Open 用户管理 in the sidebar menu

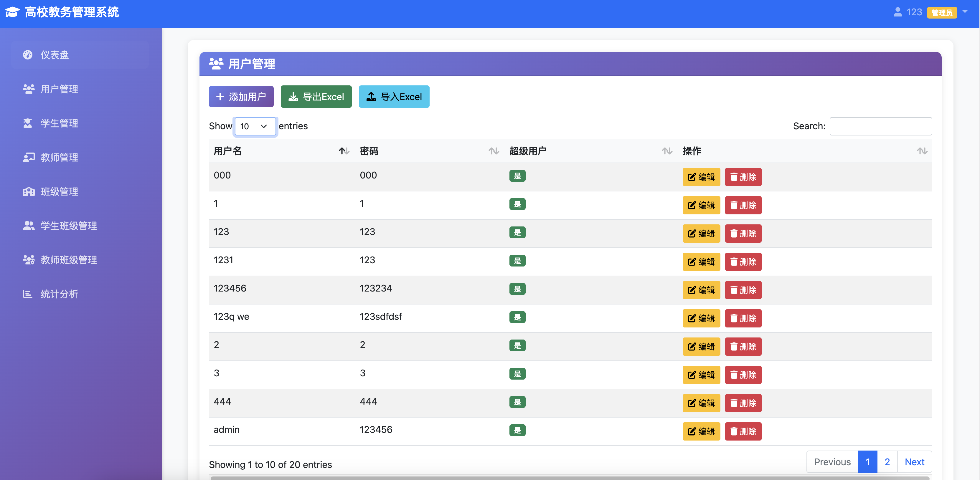coord(59,89)
